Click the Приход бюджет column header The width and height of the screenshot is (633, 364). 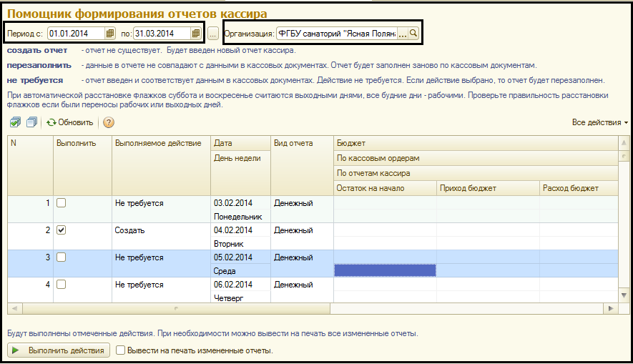pyautogui.click(x=488, y=188)
